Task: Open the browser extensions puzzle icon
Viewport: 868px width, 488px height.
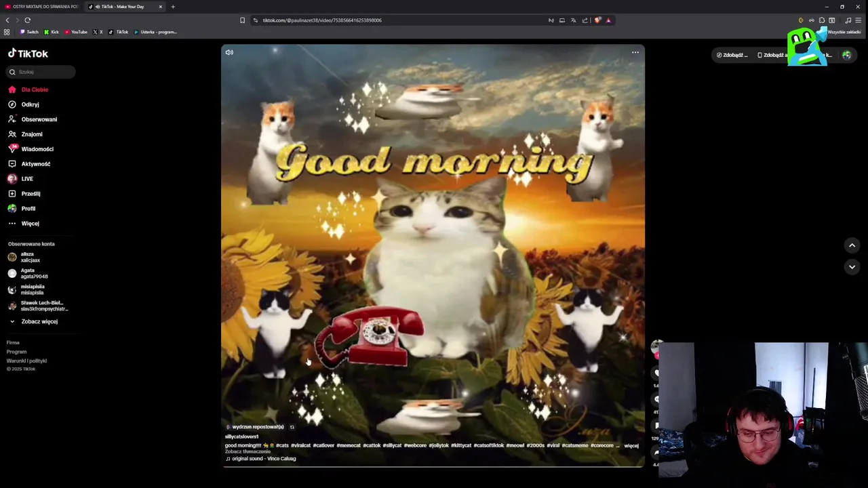Action: click(822, 20)
